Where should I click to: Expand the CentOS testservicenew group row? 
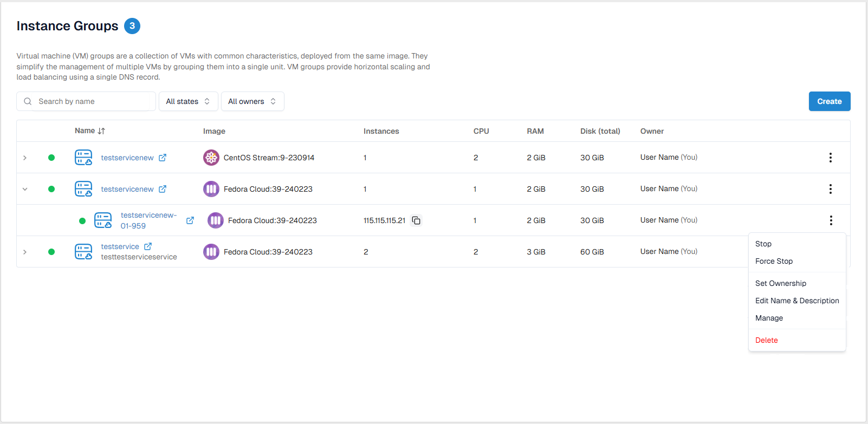[25, 158]
